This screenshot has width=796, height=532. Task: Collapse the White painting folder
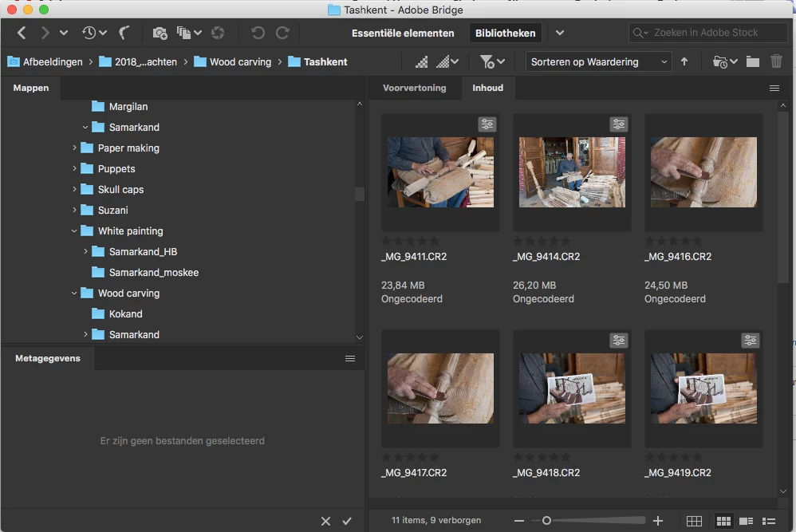tap(74, 231)
